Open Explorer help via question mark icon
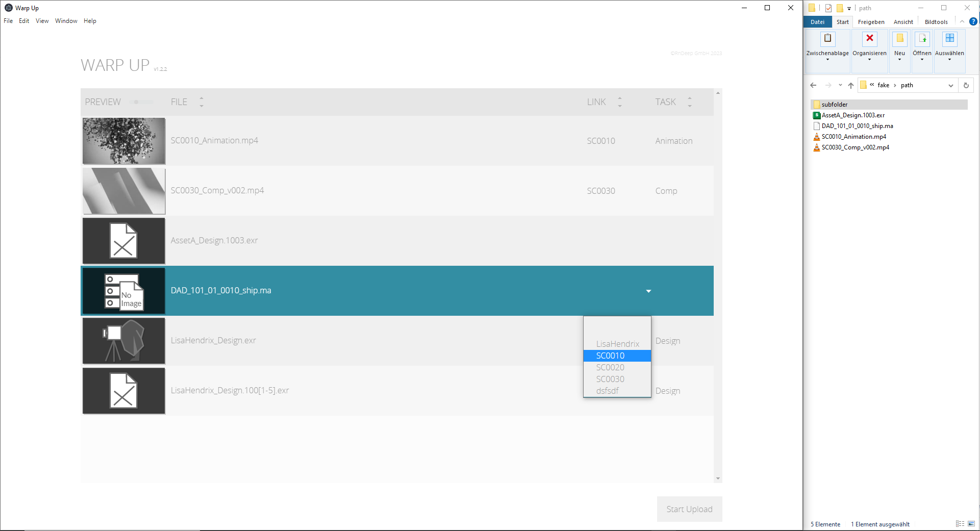The width and height of the screenshot is (980, 531). point(973,21)
